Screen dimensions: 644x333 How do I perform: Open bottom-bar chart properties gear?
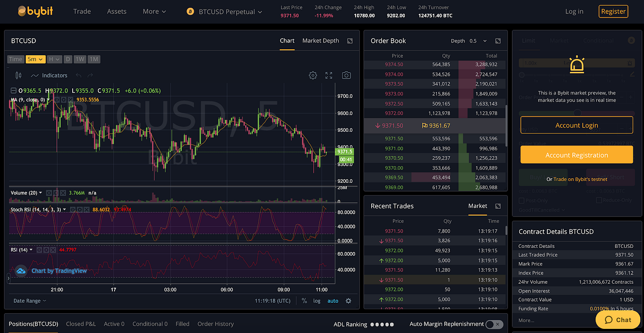[x=348, y=301]
